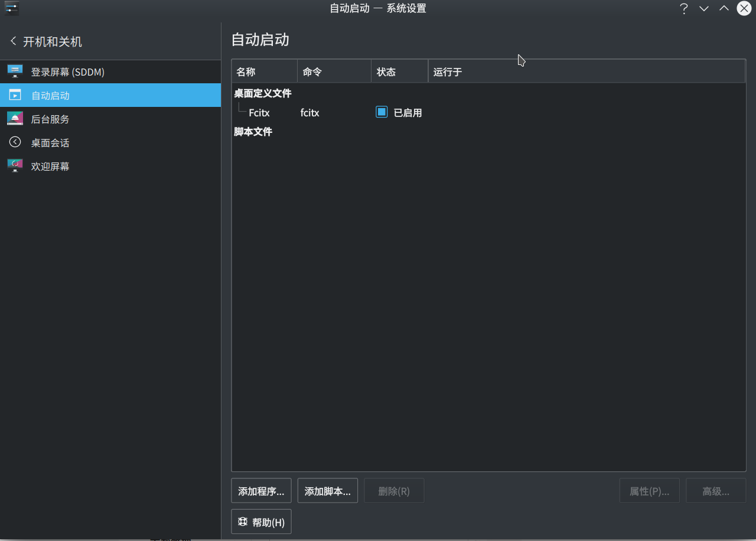Select the Fcitx row in the list

pyautogui.click(x=259, y=112)
